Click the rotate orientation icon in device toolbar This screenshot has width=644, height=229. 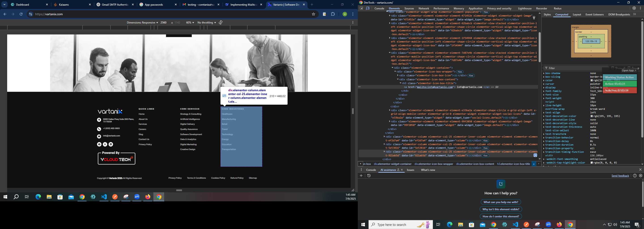coord(221,23)
